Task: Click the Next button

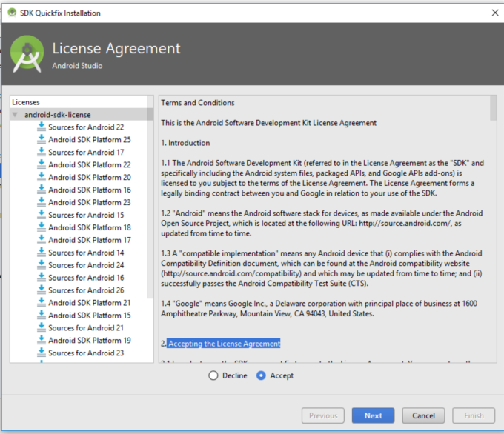Action: pos(373,415)
